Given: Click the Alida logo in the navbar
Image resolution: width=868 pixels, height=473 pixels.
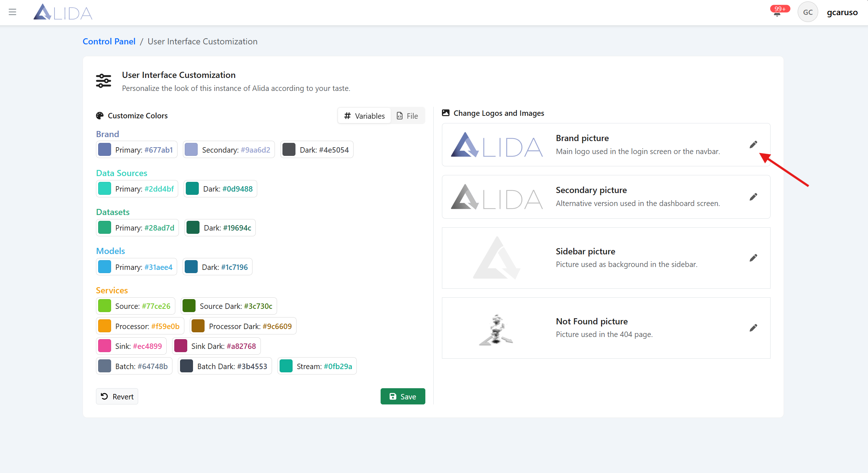Looking at the screenshot, I should pyautogui.click(x=63, y=12).
